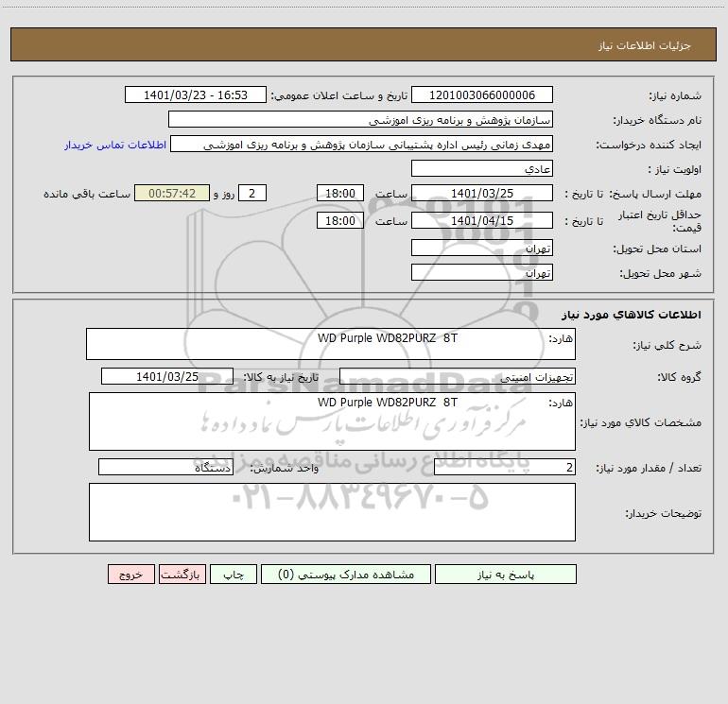Click the بازگشت back button
Screen dimensions: 728x704
point(182,575)
